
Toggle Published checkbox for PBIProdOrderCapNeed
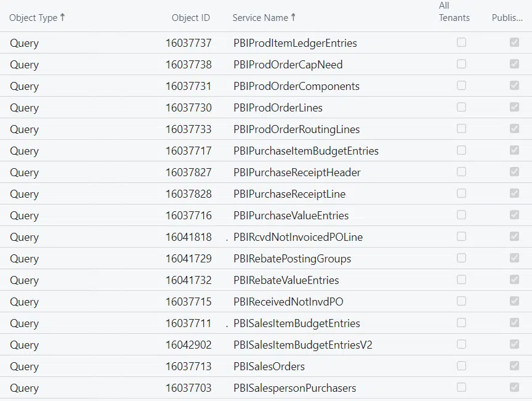pos(514,64)
